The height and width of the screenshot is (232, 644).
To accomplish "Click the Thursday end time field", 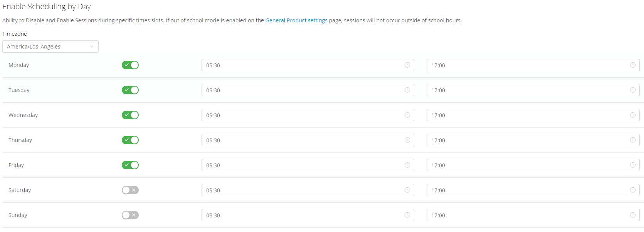I will point(532,140).
